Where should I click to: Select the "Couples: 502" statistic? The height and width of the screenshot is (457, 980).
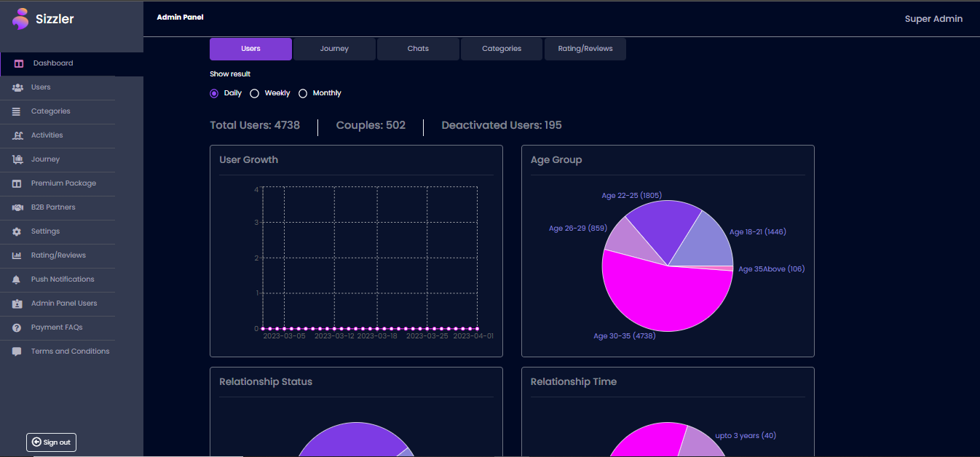(x=371, y=125)
